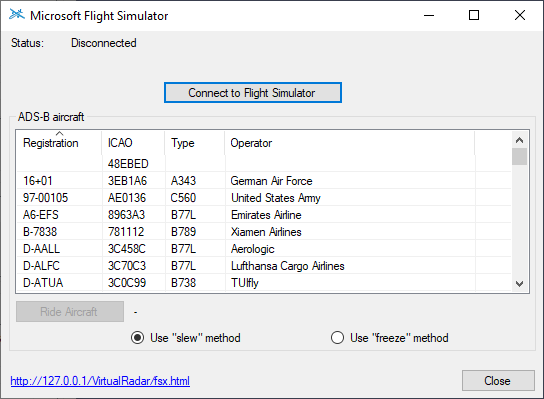Open the VirtualRadar fsx.html link

[100, 381]
